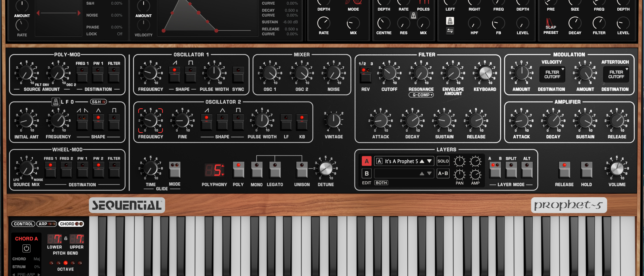Open layer A preset list arrow
This screenshot has width=644, height=276.
pyautogui.click(x=429, y=161)
